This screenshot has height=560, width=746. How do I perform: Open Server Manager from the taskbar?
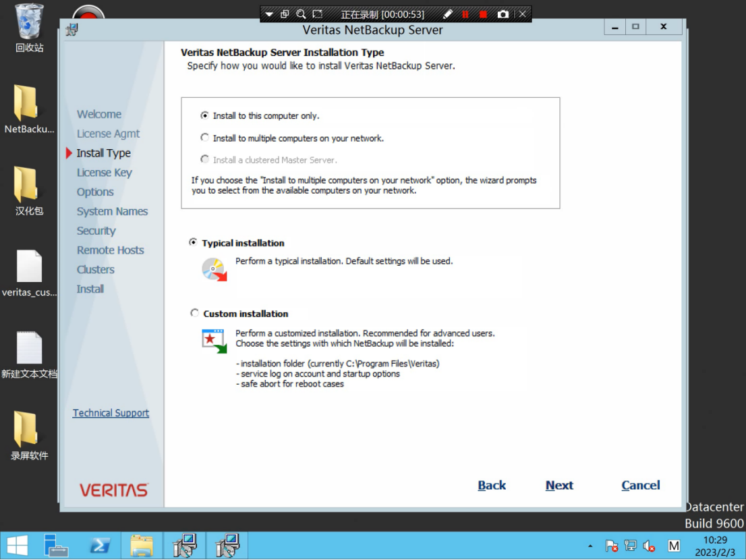tap(56, 545)
